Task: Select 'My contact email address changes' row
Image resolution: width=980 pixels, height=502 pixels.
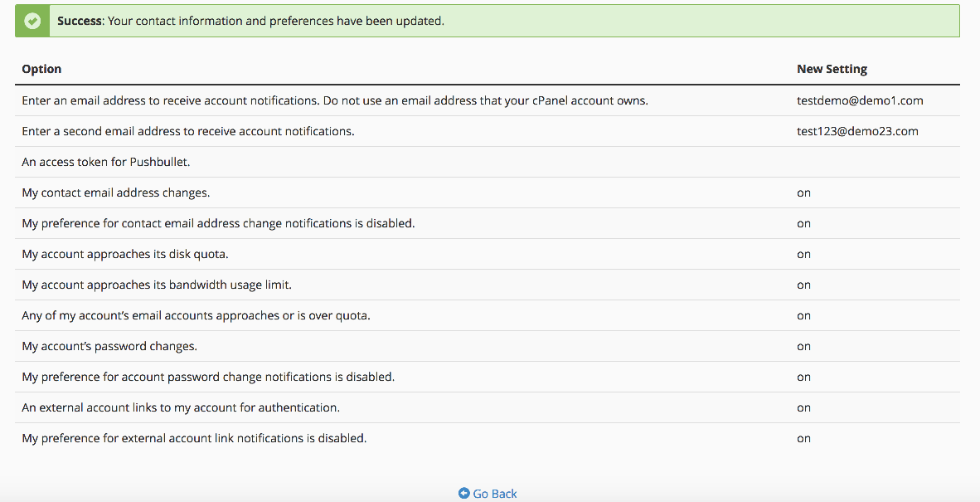Action: click(116, 193)
